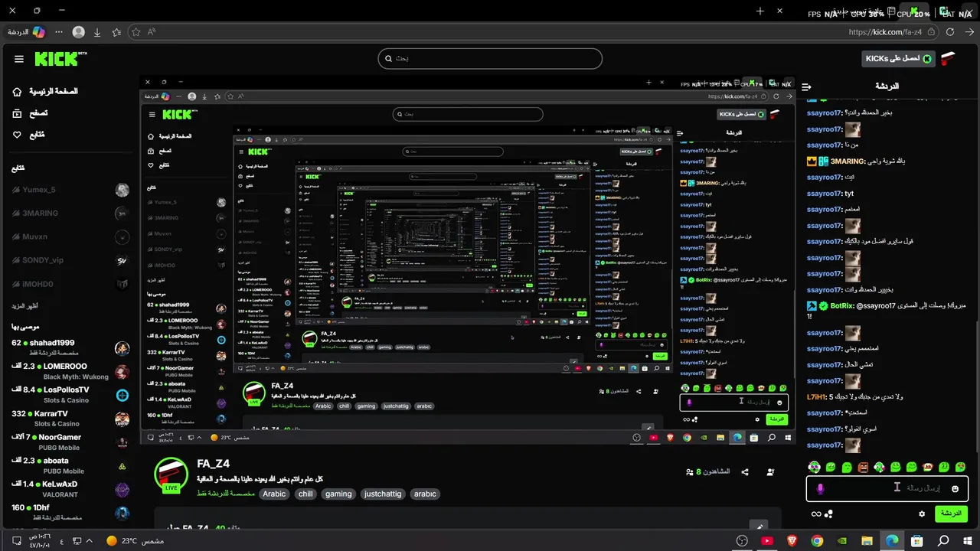Open NoorGamer PUBG Mobile stream
This screenshot has width=980, height=551.
click(70, 442)
